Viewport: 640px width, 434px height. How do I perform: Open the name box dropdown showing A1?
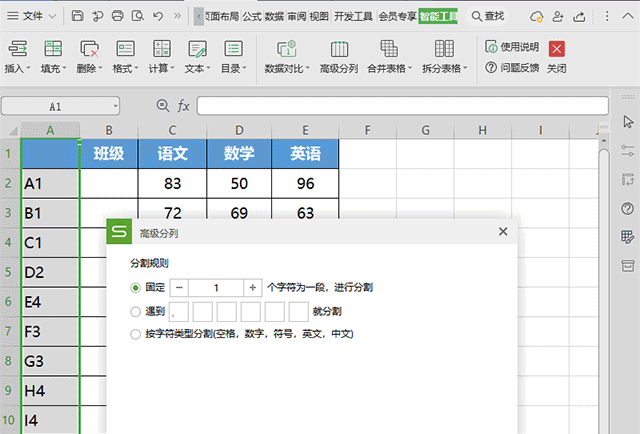[x=116, y=105]
